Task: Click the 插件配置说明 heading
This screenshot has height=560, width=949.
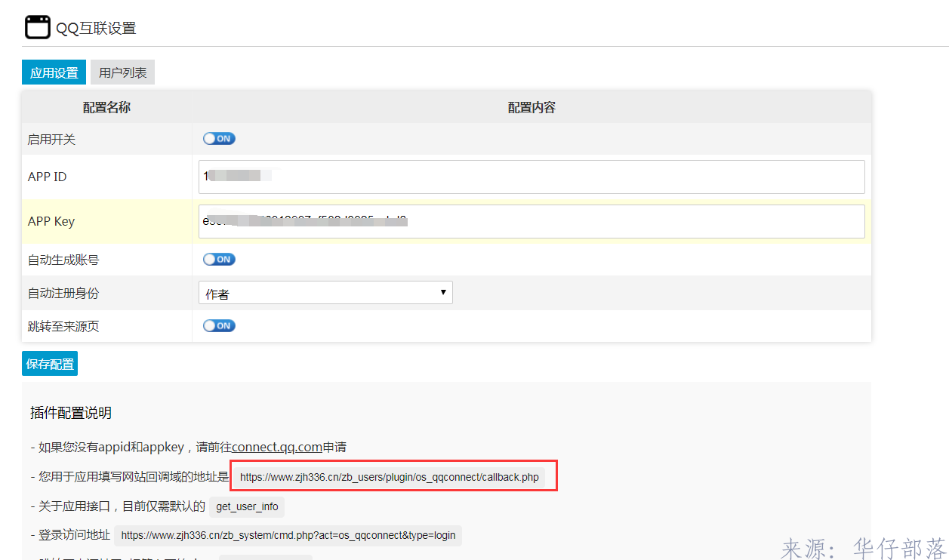Action: pos(71,413)
